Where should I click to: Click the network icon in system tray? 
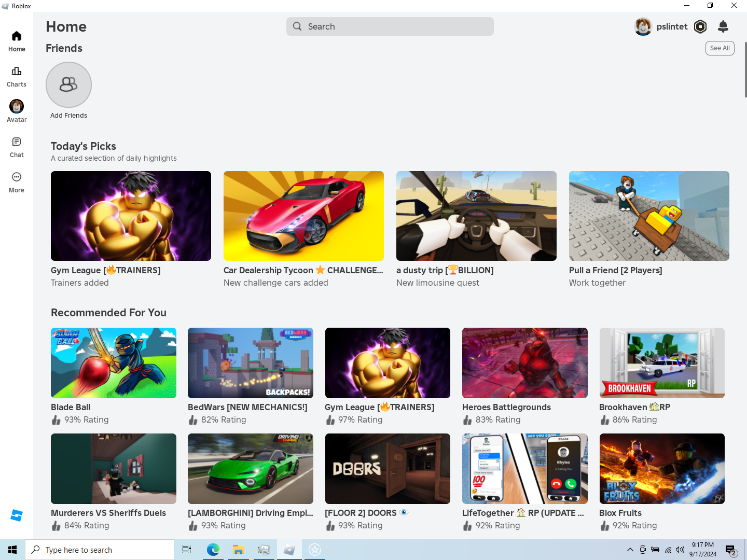click(x=668, y=550)
